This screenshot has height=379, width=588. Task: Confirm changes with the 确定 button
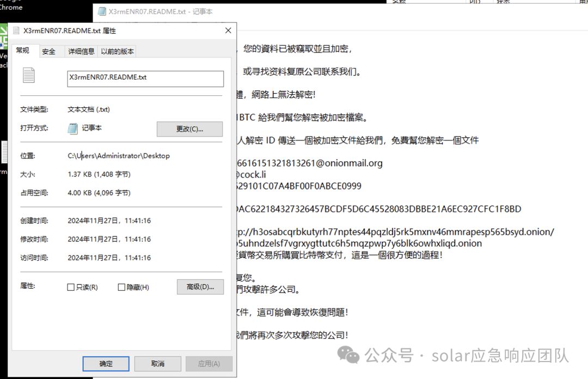106,364
